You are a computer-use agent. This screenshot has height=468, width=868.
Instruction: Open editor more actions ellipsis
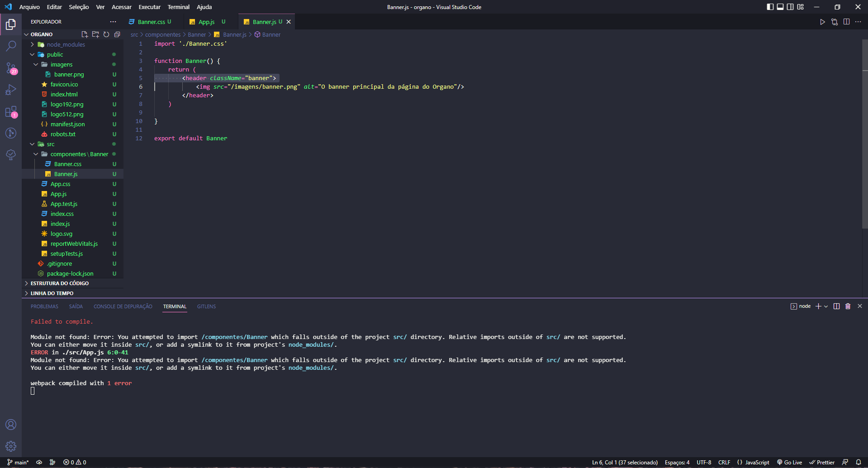(x=858, y=22)
